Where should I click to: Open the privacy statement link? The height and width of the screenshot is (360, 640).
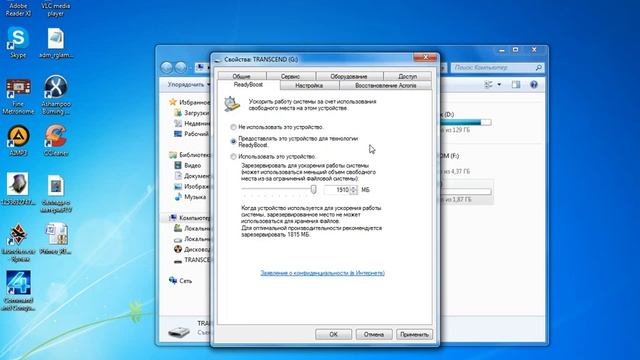(322, 273)
